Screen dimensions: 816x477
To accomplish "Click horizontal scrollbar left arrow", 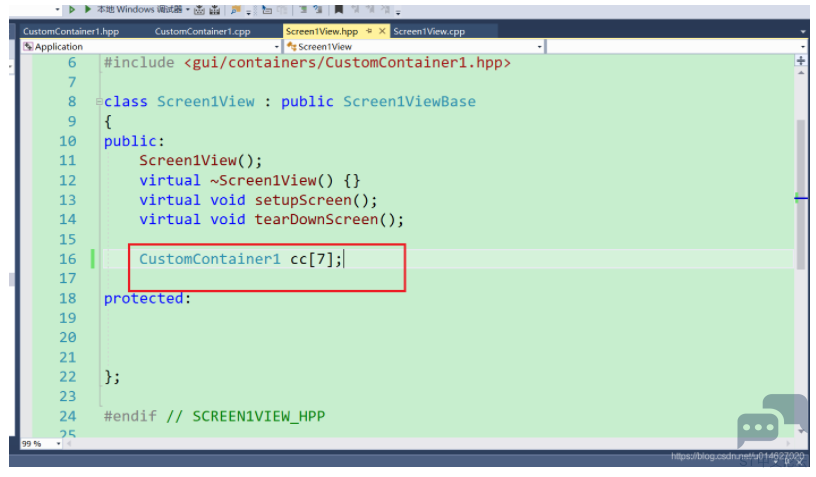I will tap(68, 444).
